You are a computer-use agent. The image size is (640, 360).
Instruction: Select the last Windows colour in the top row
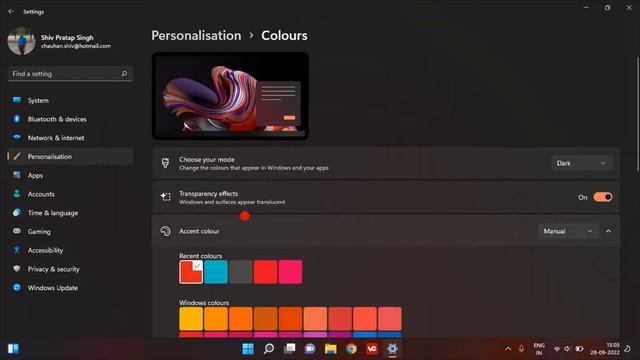(390, 318)
